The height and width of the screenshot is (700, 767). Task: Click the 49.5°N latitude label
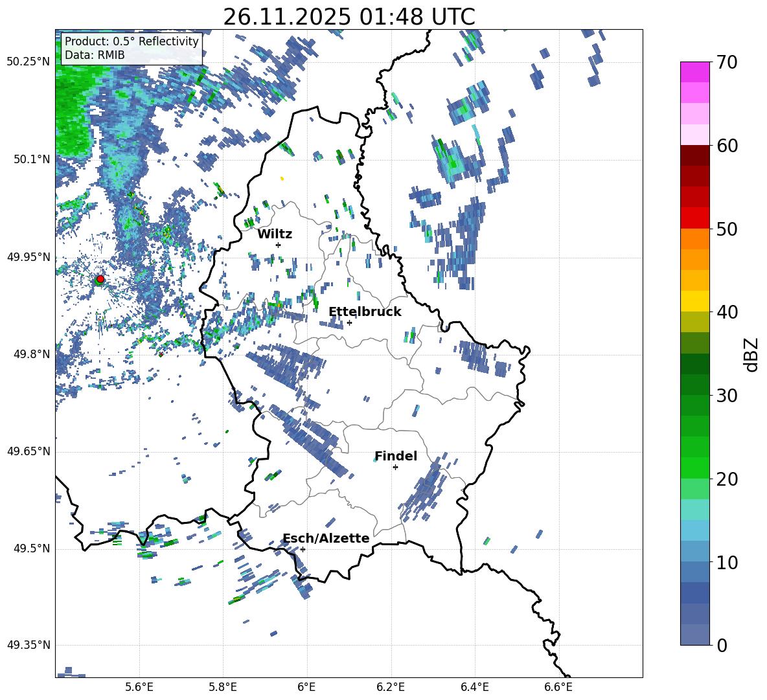point(32,548)
